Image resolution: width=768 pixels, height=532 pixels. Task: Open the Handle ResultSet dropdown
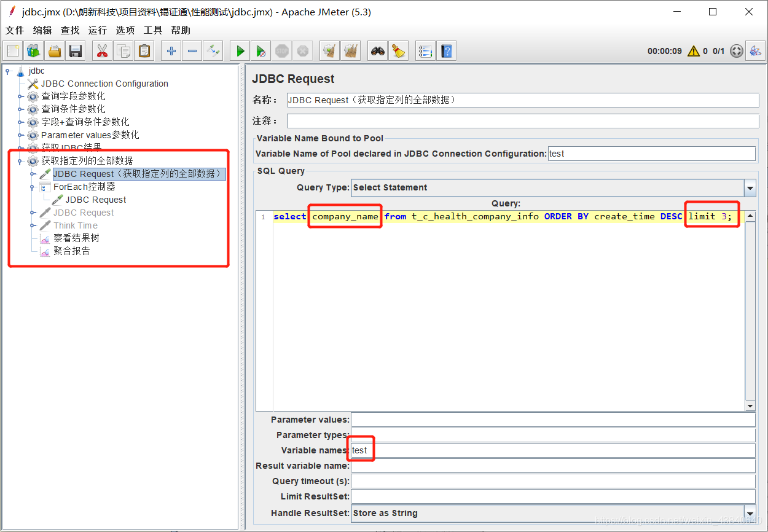click(x=750, y=513)
